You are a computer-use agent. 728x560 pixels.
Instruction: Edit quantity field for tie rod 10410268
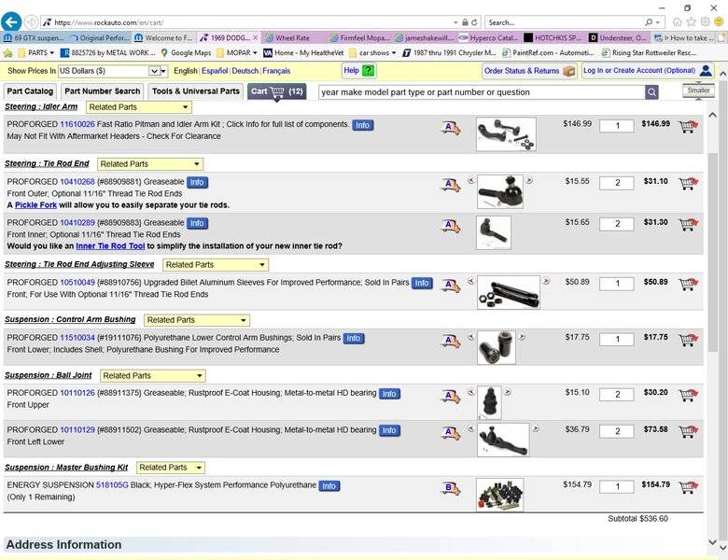[x=617, y=183]
